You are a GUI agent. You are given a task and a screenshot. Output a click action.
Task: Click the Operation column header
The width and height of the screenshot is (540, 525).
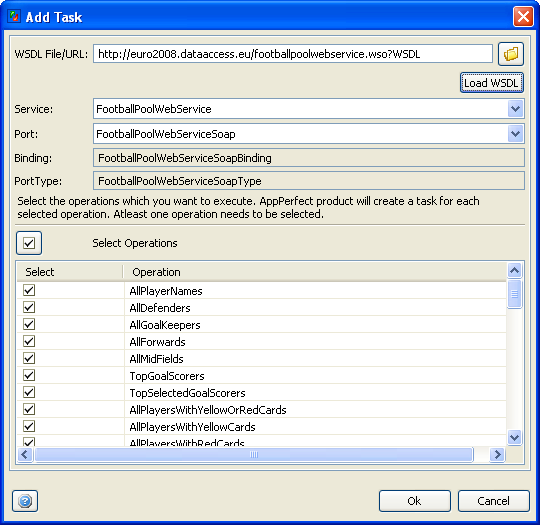(315, 272)
